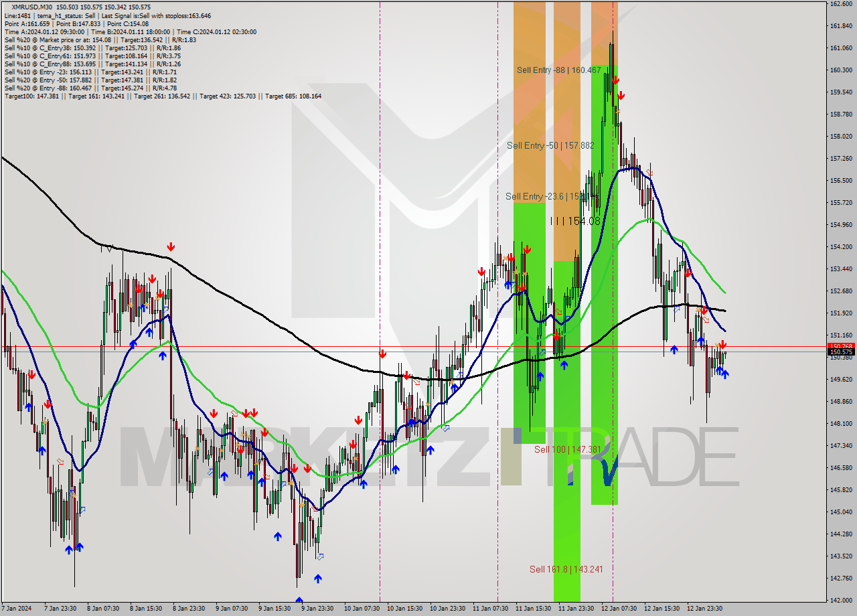Click the 160.300 price axis label

(841, 70)
